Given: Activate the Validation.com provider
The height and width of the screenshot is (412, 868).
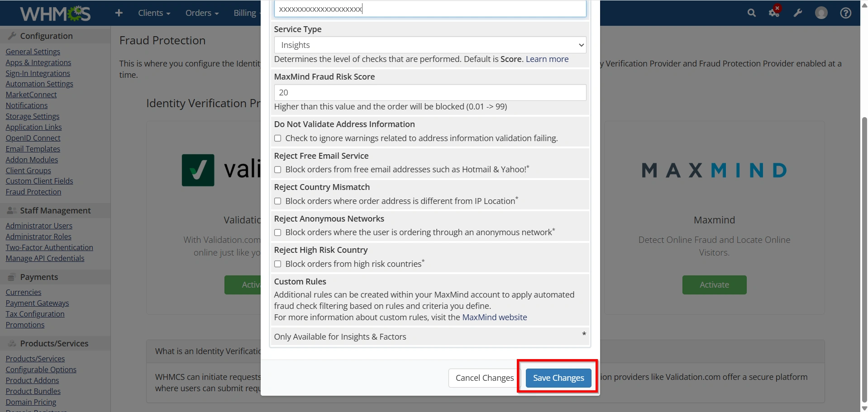Looking at the screenshot, I should pos(243,285).
